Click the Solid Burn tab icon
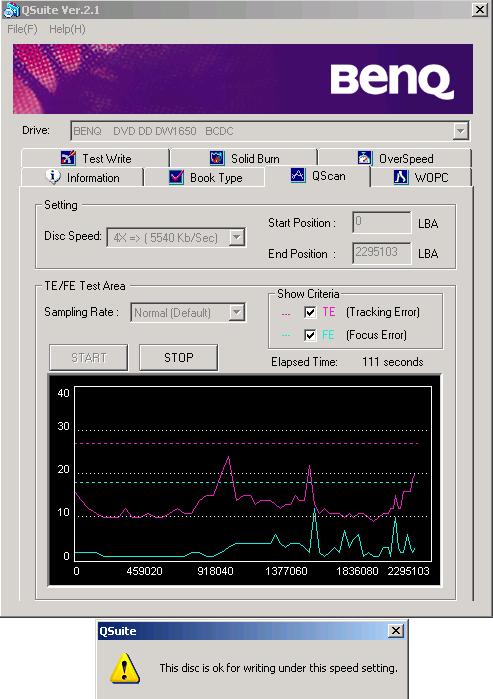493x699 pixels. point(217,158)
